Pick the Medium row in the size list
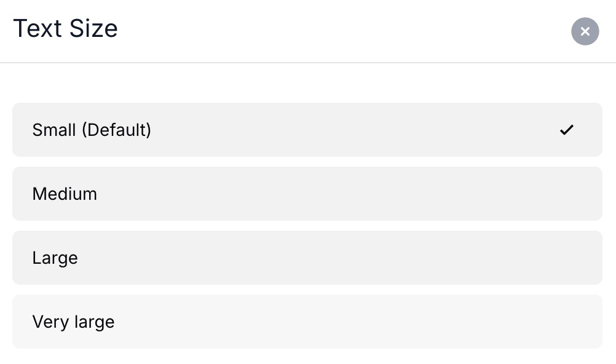This screenshot has height=364, width=616. 307,194
